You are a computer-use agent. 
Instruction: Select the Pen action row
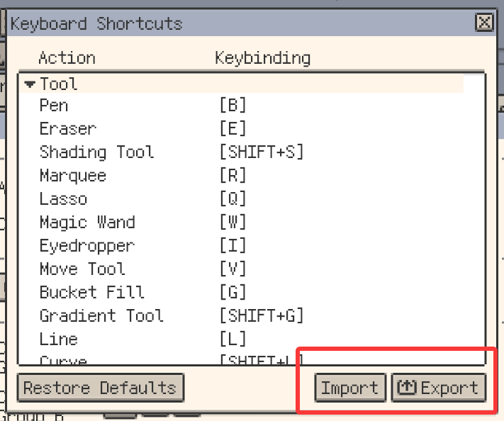click(54, 106)
